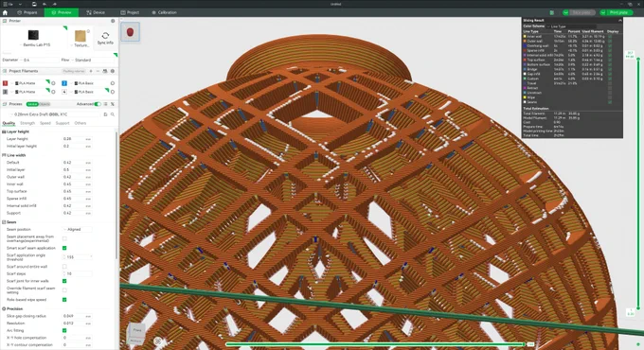Image resolution: width=644 pixels, height=350 pixels.
Task: Switch to the Calibration tab
Action: pyautogui.click(x=164, y=12)
